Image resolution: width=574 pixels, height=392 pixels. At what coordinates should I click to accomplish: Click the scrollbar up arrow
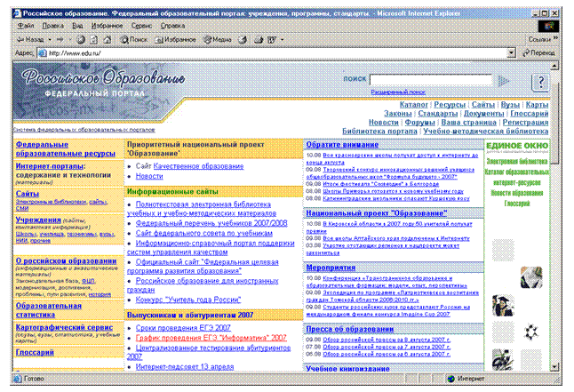click(x=554, y=67)
